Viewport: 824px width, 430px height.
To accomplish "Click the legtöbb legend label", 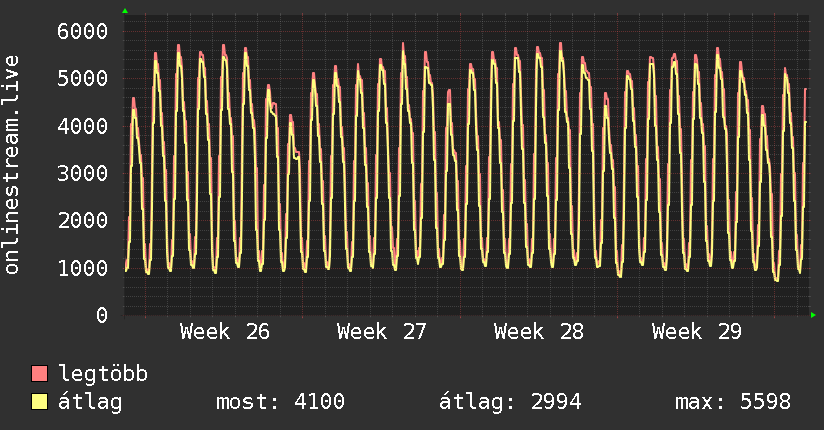I will point(103,374).
